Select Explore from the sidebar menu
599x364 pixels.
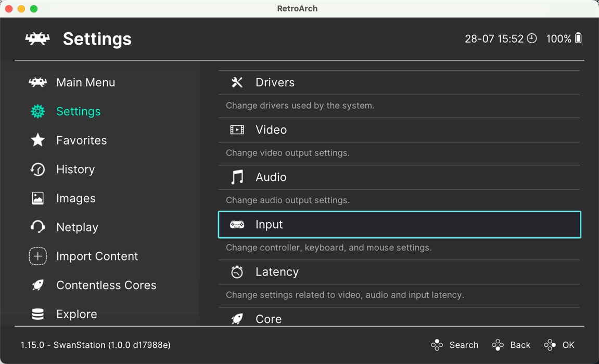(77, 314)
